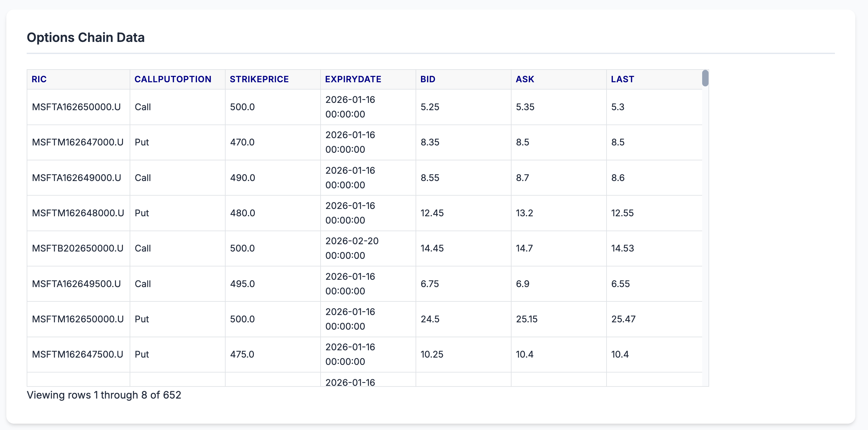Select the row for MSFTA162649000.U
The width and height of the screenshot is (868, 430).
[78, 178]
